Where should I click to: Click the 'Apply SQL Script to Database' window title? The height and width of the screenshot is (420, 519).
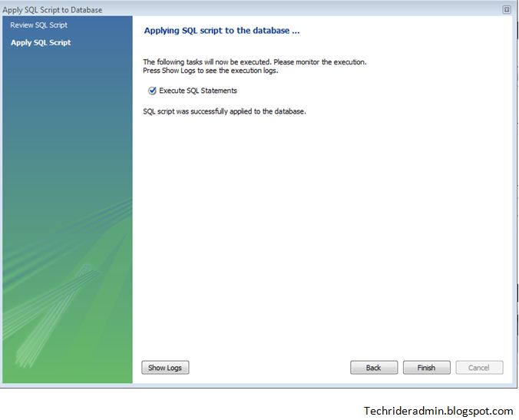point(52,10)
